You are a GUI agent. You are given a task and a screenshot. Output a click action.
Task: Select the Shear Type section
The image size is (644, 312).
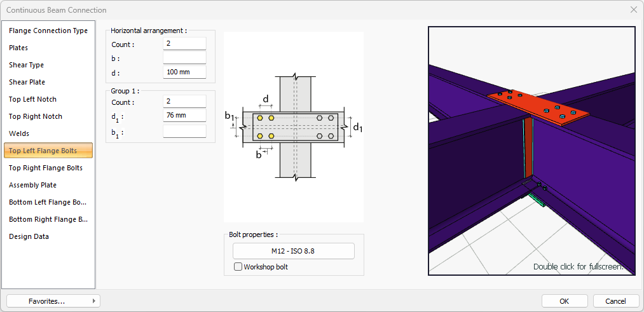click(x=26, y=65)
